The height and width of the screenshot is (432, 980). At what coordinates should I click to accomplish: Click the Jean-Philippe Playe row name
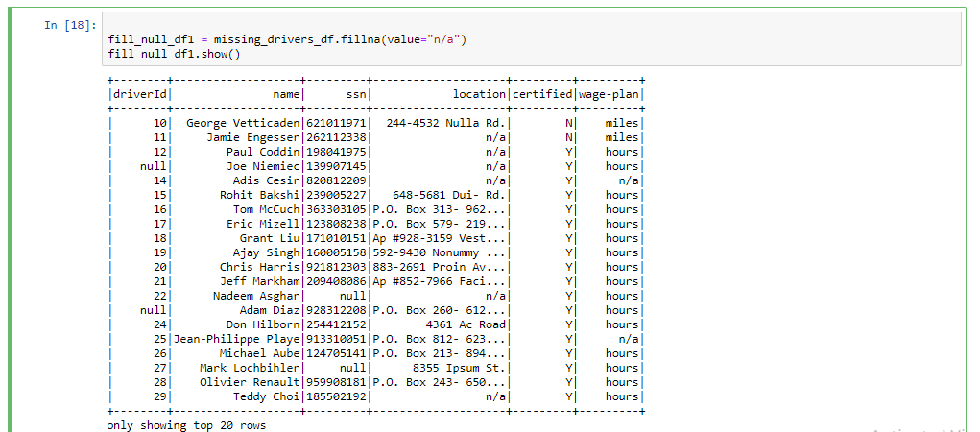point(236,339)
